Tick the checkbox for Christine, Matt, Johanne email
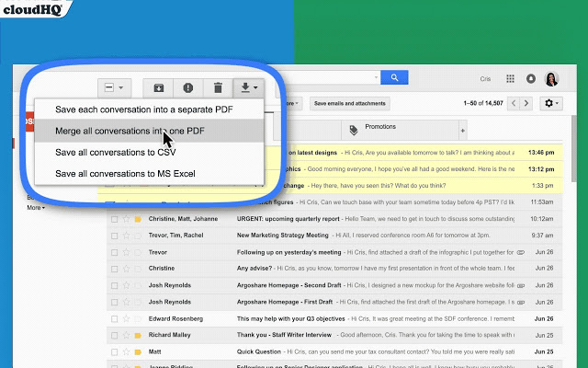This screenshot has height=368, width=588. [x=114, y=219]
